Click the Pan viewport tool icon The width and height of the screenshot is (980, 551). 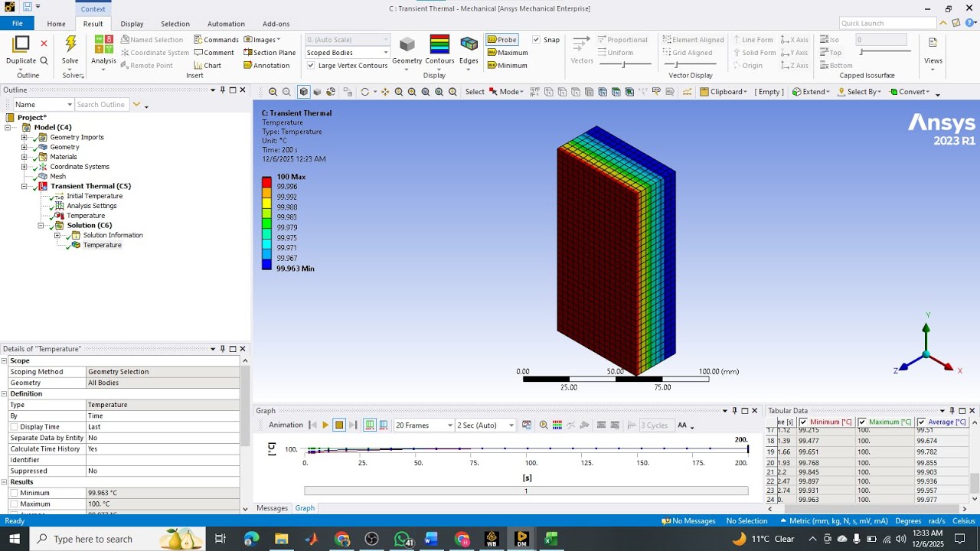click(385, 92)
